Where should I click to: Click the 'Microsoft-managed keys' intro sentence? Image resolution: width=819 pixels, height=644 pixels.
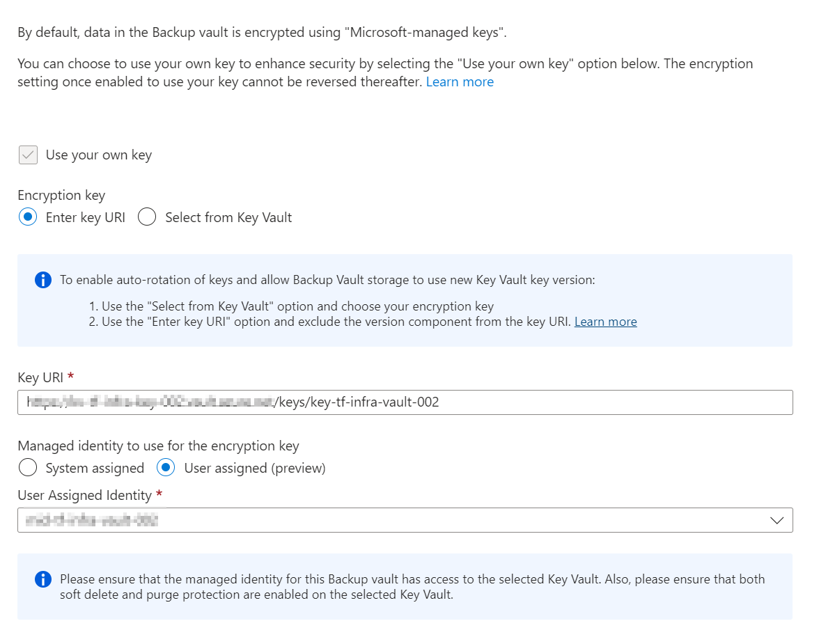(267, 32)
